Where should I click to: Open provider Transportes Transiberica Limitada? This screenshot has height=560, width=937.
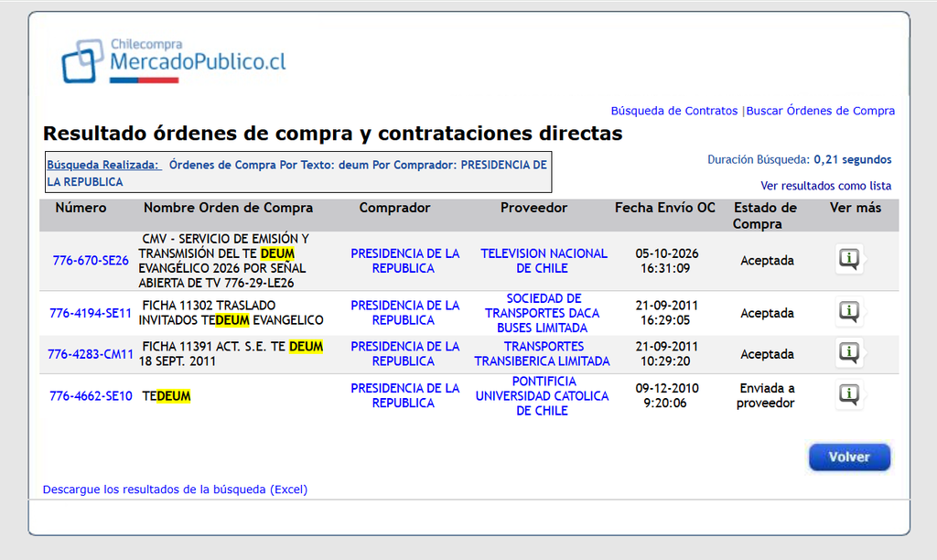point(542,354)
